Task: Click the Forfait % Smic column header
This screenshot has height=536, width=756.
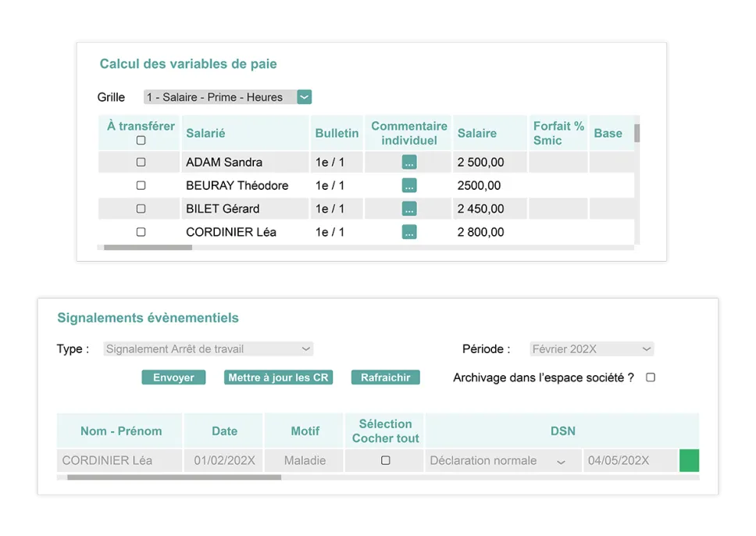Action: coord(558,133)
